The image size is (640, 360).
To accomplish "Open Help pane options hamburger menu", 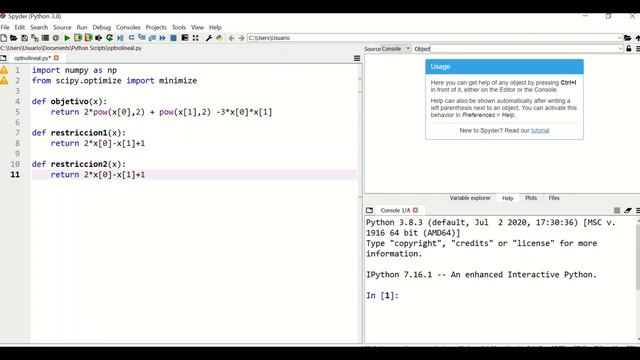I will 638,49.
